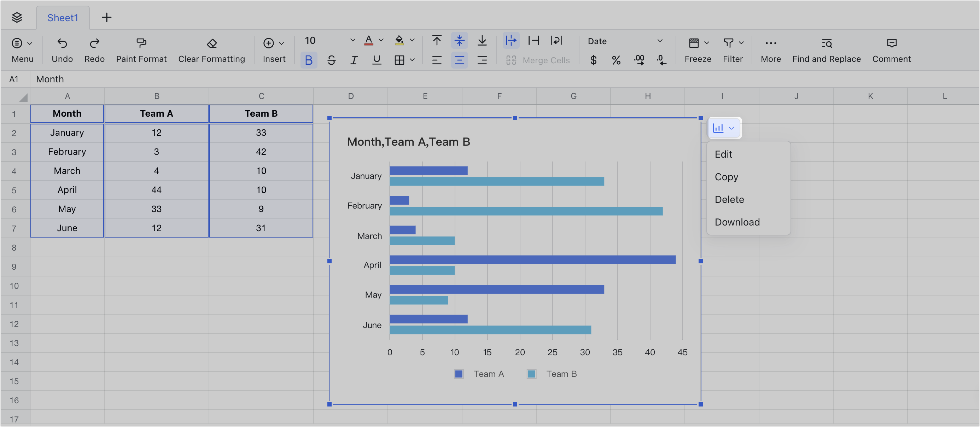
Task: Switch to the Sheet1 tab
Action: pyautogui.click(x=63, y=17)
